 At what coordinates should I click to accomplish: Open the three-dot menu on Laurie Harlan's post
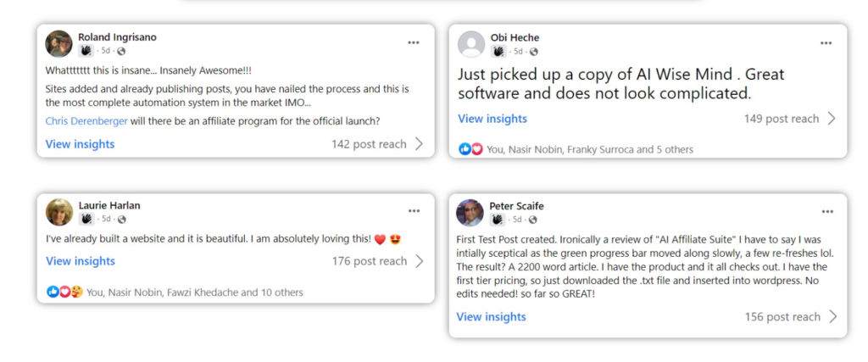point(414,211)
